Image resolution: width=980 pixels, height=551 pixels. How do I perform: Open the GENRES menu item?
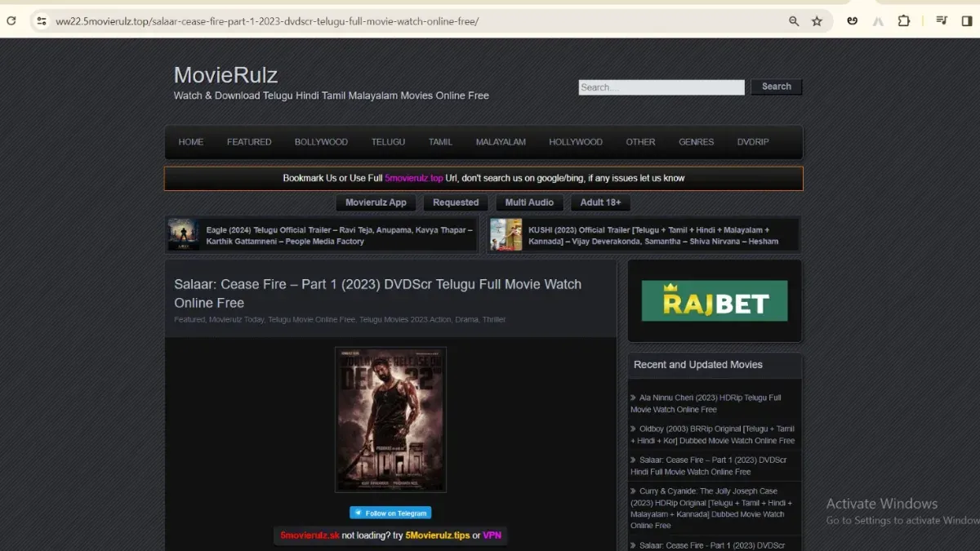click(696, 142)
